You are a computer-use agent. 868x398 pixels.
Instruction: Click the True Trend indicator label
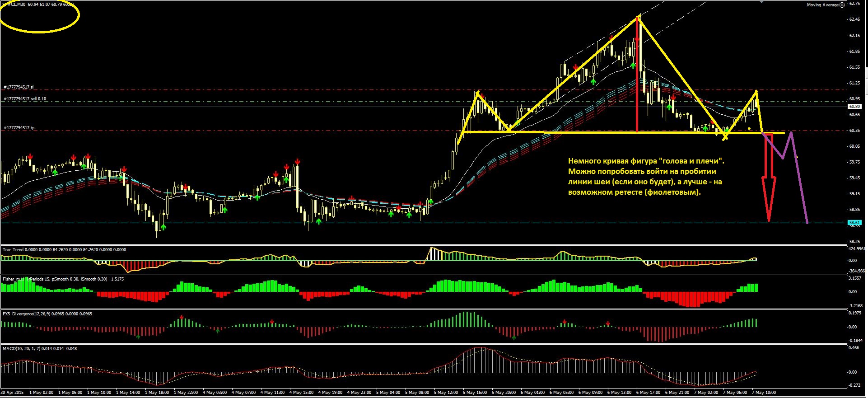pos(65,249)
